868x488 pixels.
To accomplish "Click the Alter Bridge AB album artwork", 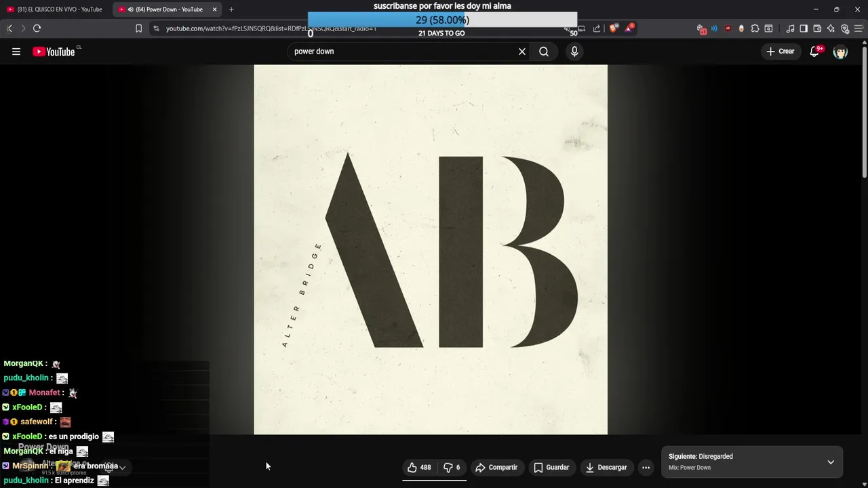I will click(431, 249).
